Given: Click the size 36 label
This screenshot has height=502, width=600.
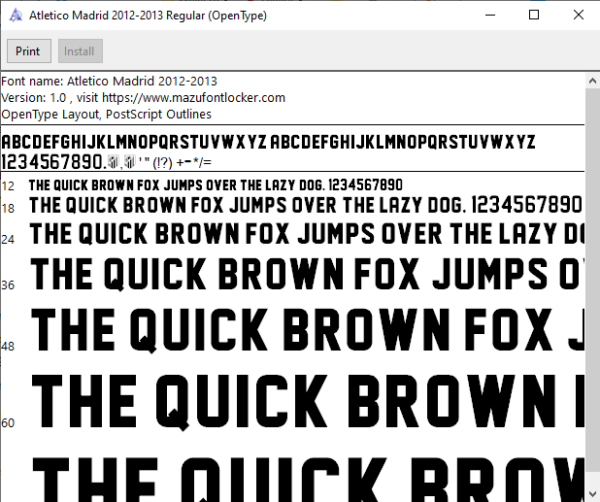Looking at the screenshot, I should pos(8,285).
